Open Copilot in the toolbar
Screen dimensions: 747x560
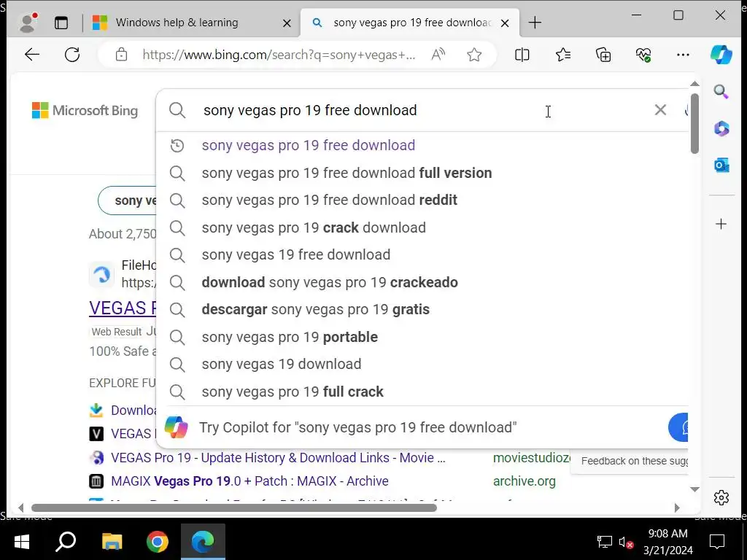(721, 54)
